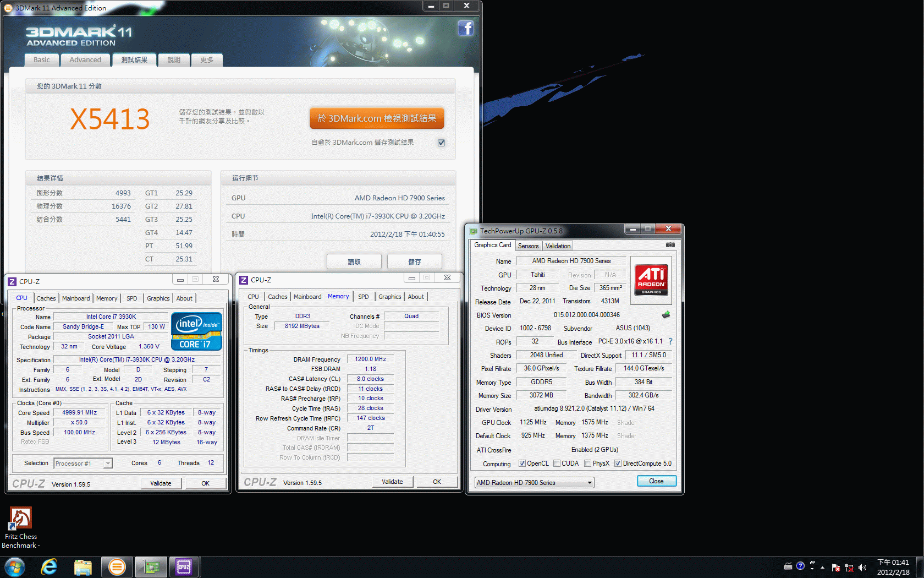Click the GPU-Z green card taskbar icon
This screenshot has width=924, height=578.
point(151,567)
